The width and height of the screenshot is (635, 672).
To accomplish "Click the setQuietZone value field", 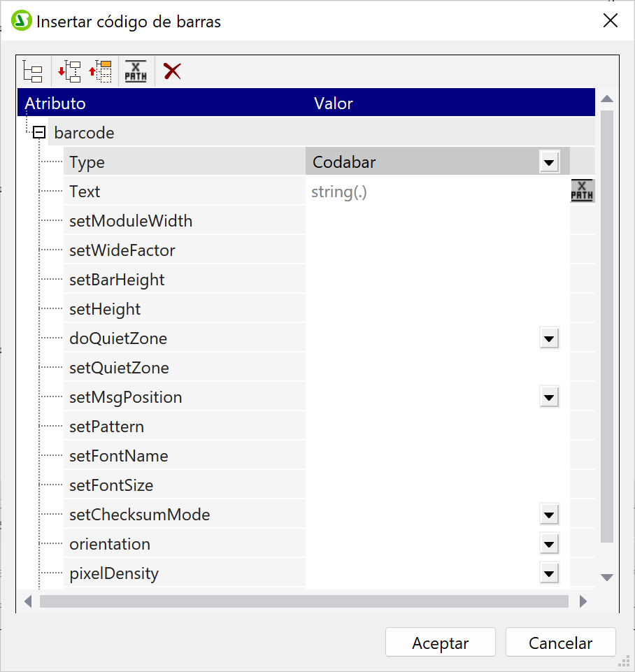I will pyautogui.click(x=438, y=368).
